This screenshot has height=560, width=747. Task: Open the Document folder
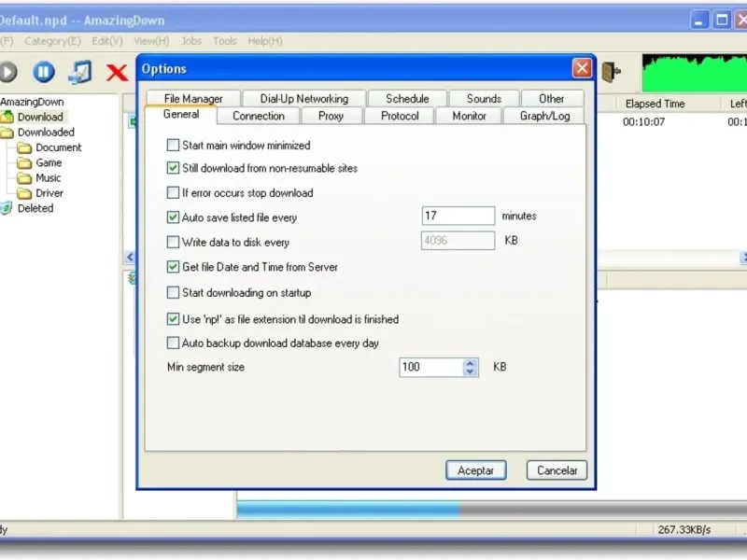58,147
